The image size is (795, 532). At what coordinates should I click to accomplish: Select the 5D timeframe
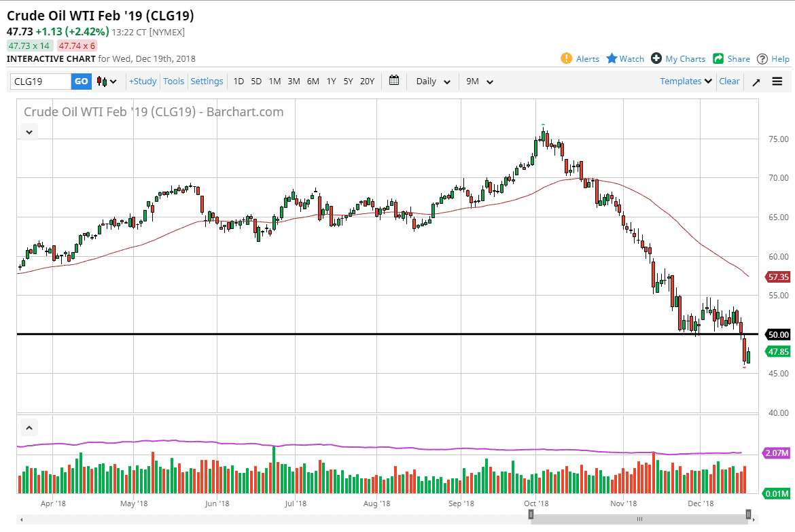click(256, 81)
